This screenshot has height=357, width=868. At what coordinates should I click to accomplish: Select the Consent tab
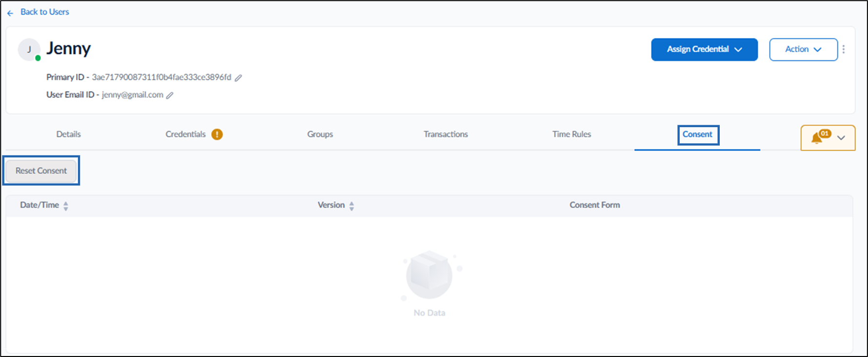coord(697,134)
